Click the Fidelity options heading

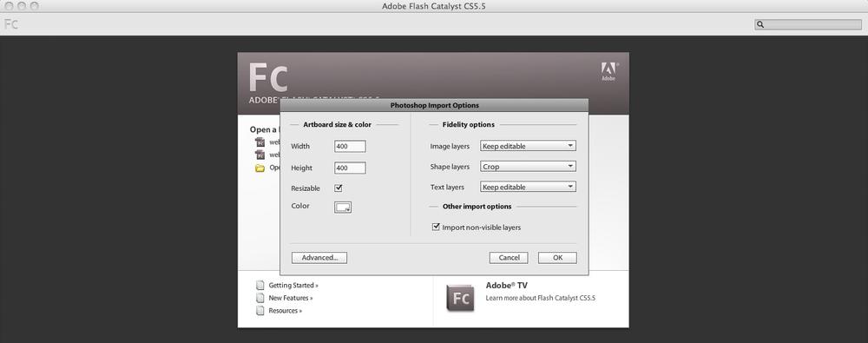pos(469,125)
